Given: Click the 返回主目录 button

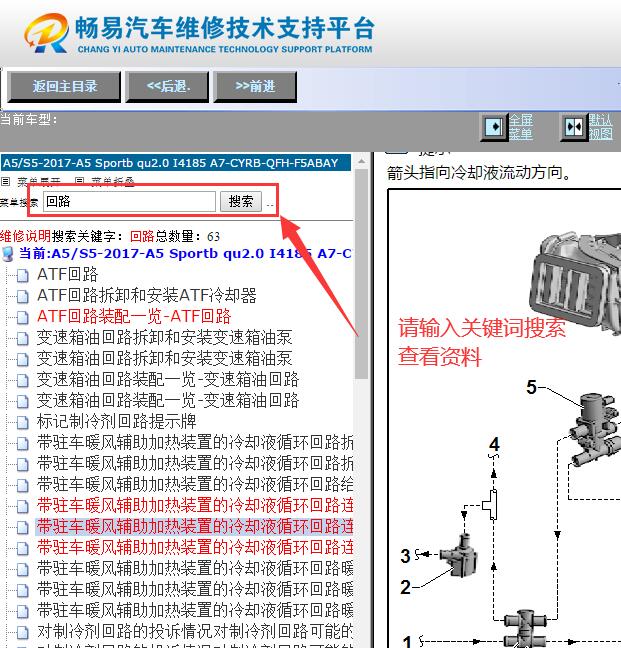Looking at the screenshot, I should [x=64, y=86].
